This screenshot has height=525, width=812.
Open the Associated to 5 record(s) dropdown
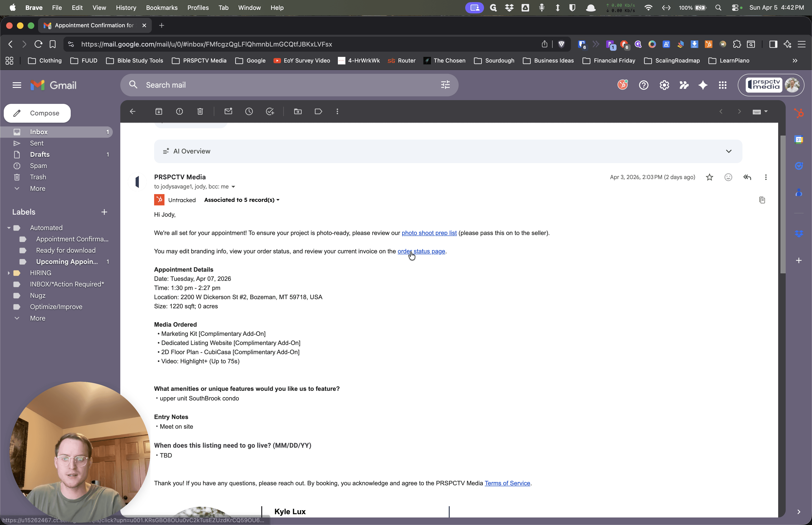click(242, 200)
